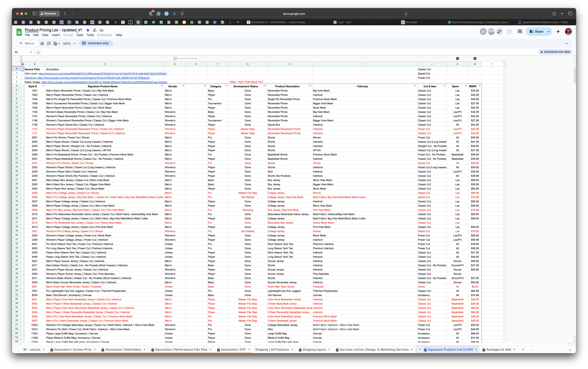Click the print icon in toolbar

[x=42, y=43]
